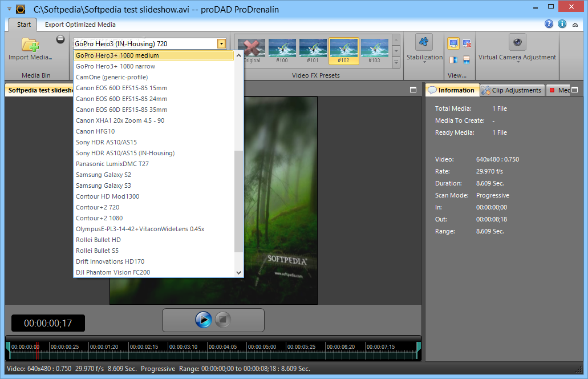Viewport: 588px width, 379px height.
Task: Select Sony HDR AS10/AS15 (IN-Housing)
Action: tap(153, 153)
